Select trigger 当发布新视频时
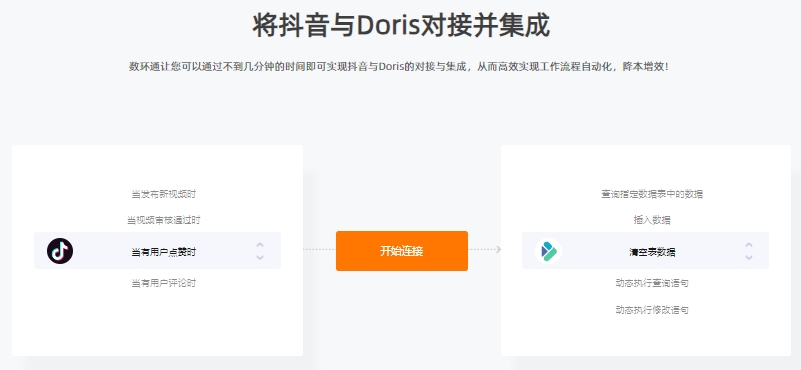This screenshot has width=801, height=370. click(163, 194)
